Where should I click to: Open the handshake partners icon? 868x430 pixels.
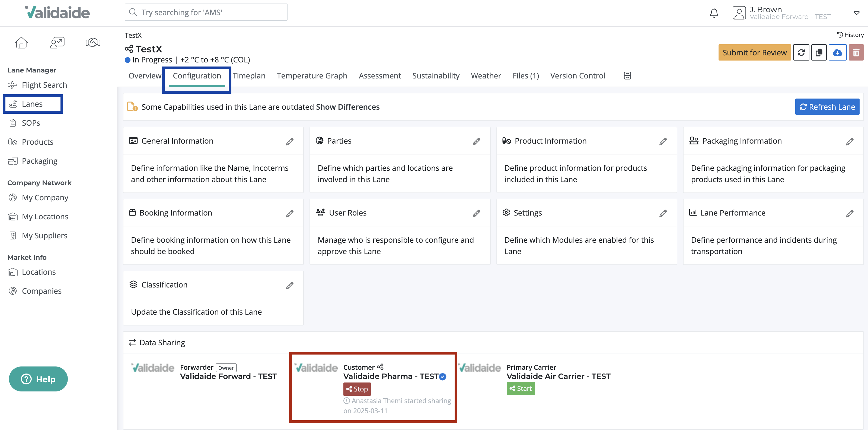tap(93, 43)
